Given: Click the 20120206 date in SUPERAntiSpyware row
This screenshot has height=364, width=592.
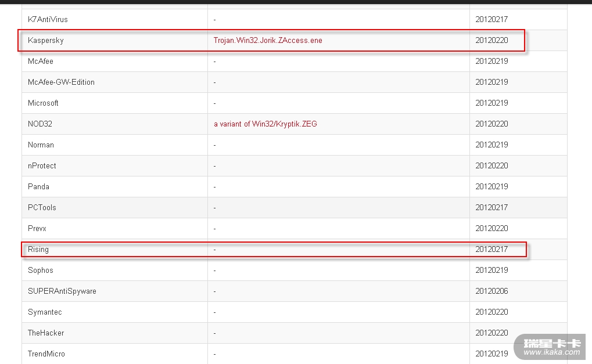Looking at the screenshot, I should click(x=491, y=291).
